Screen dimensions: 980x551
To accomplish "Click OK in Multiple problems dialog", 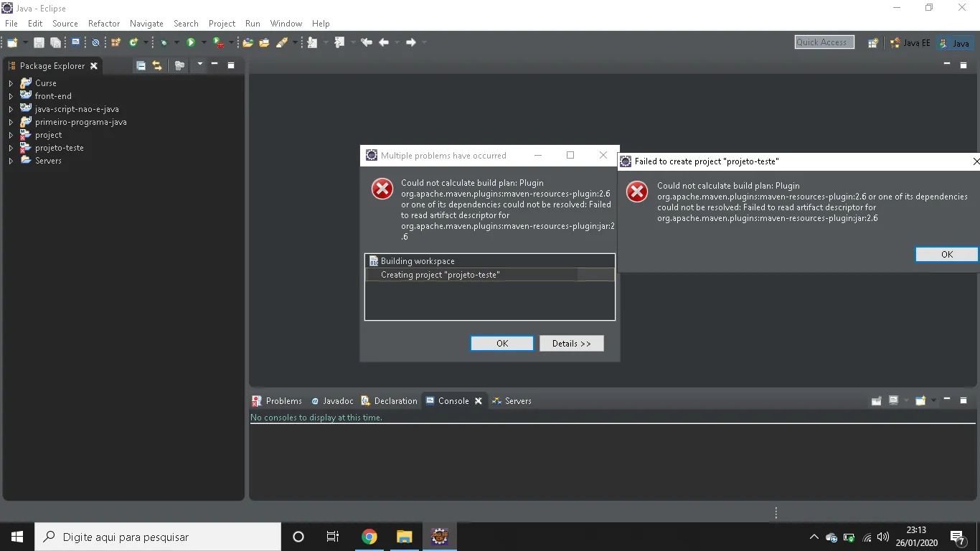I will [x=502, y=344].
